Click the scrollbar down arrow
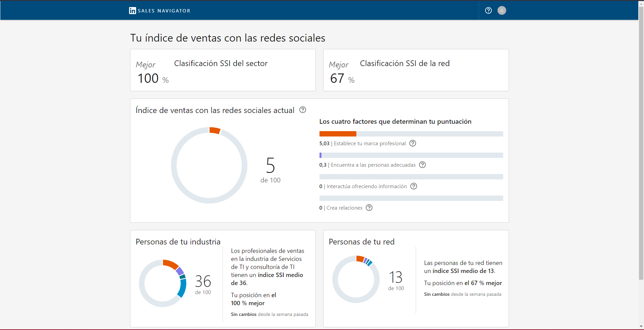644x330 pixels. [x=641, y=326]
